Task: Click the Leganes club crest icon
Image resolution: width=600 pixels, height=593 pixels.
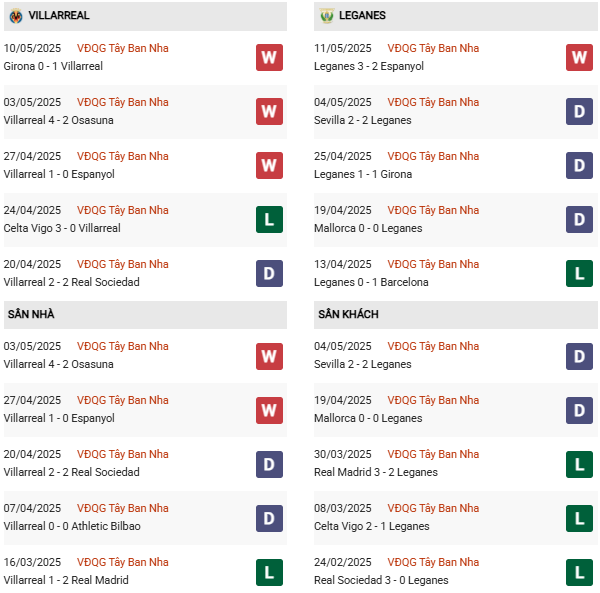Action: pyautogui.click(x=327, y=16)
